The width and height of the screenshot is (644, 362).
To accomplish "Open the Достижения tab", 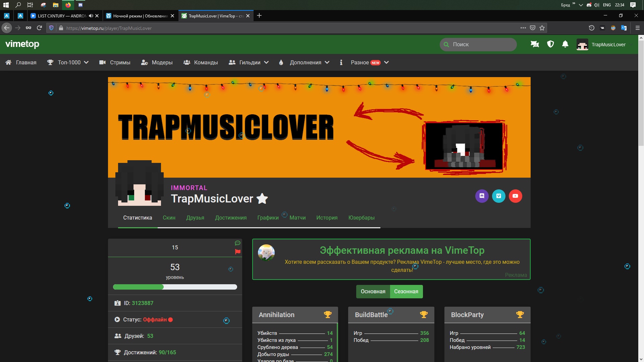I will coord(231,218).
